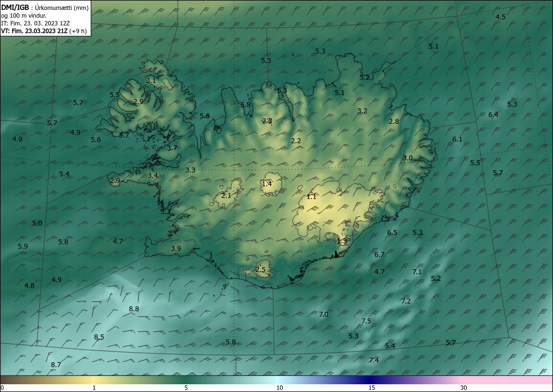Image resolution: width=553 pixels, height=392 pixels.
Task: Click the 3.1 value in the Westfjords
Action: [151, 80]
